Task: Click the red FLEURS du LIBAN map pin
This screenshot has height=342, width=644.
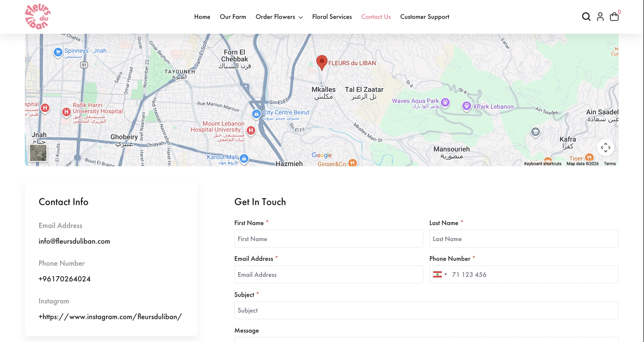Action: pyautogui.click(x=322, y=63)
